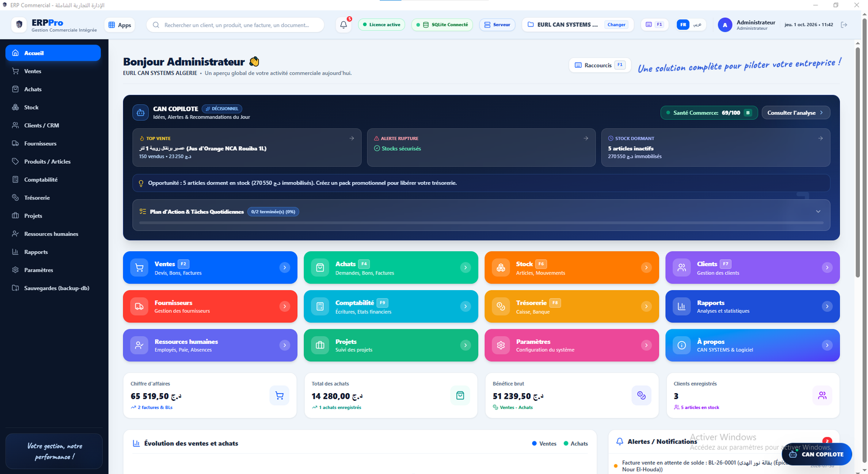Switch language to Arabic عربي

tap(698, 25)
